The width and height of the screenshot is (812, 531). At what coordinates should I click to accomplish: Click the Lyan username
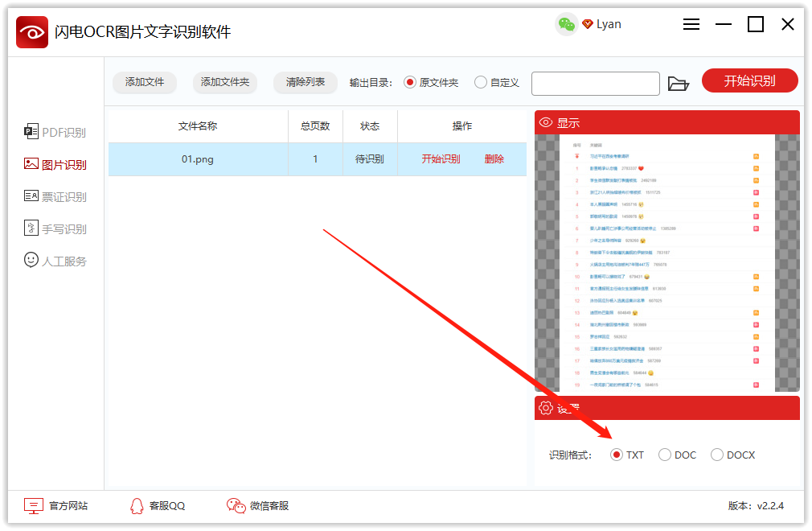click(x=609, y=24)
